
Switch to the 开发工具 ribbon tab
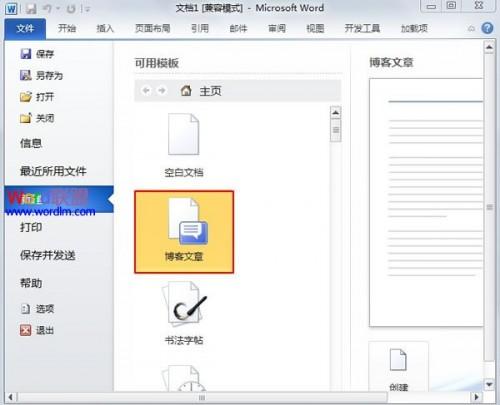point(362,28)
